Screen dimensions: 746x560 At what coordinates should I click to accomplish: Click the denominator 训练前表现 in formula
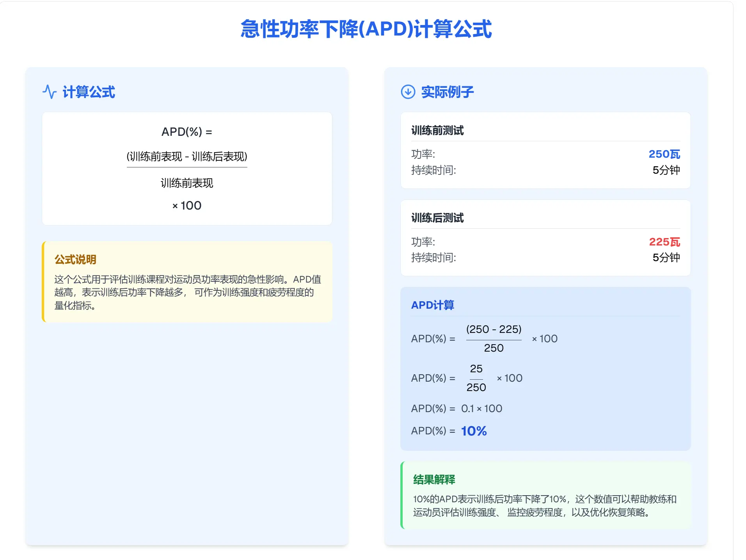pyautogui.click(x=187, y=183)
